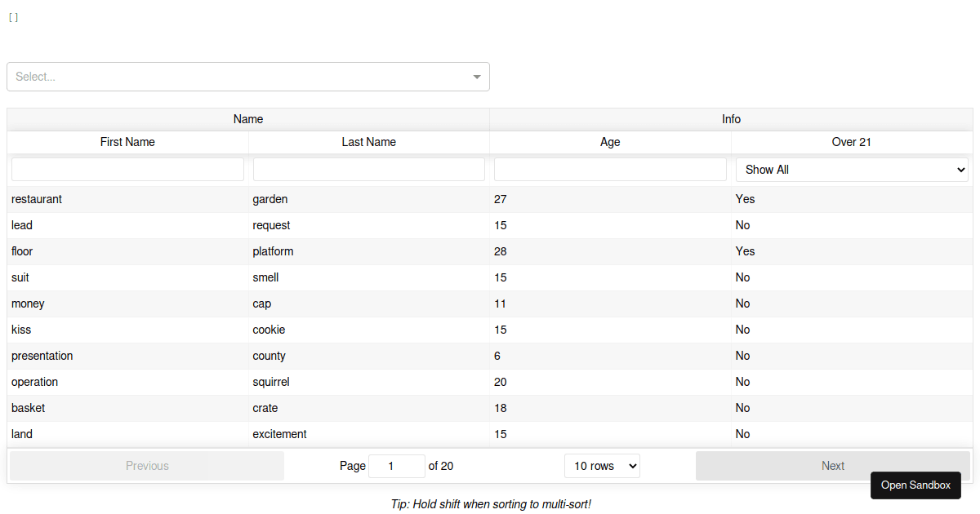Click the disabled Previous button
The width and height of the screenshot is (980, 514).
point(147,465)
